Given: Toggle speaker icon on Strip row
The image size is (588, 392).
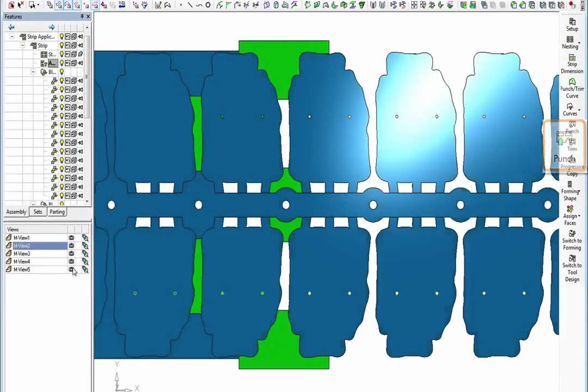Looking at the screenshot, I should tap(80, 45).
